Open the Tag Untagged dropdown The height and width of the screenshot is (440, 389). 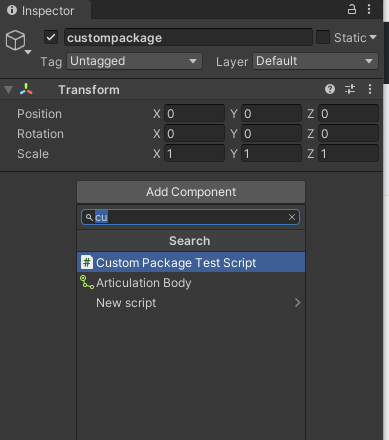click(x=134, y=61)
